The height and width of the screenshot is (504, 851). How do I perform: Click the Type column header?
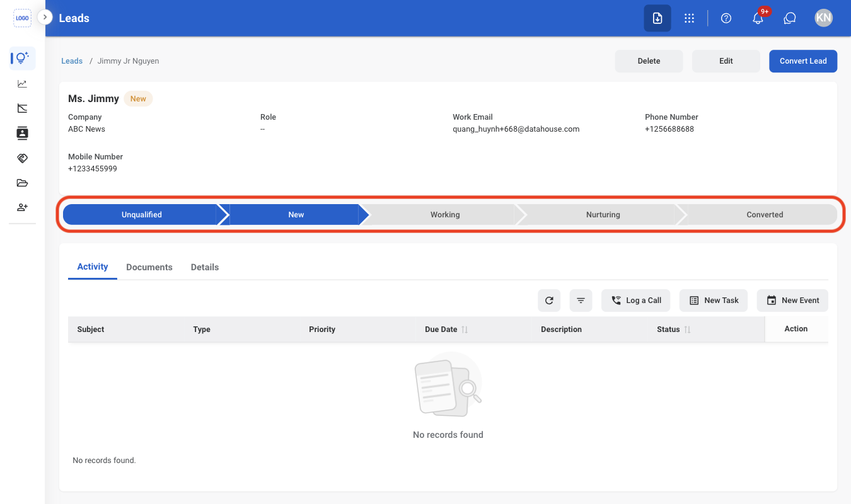coord(202,329)
